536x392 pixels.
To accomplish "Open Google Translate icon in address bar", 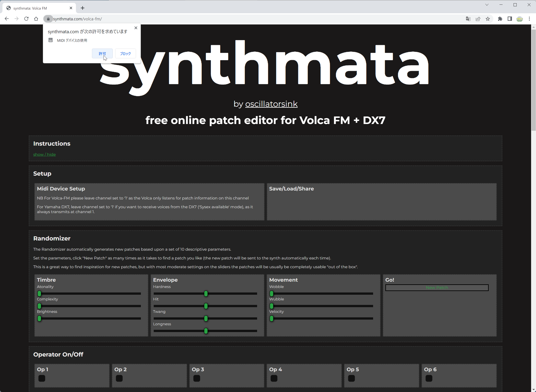I will 468,19.
